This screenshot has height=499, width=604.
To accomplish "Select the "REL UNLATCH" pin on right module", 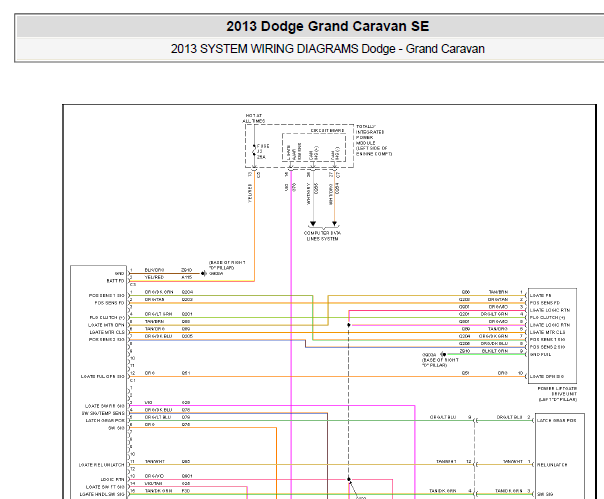I will point(552,465).
